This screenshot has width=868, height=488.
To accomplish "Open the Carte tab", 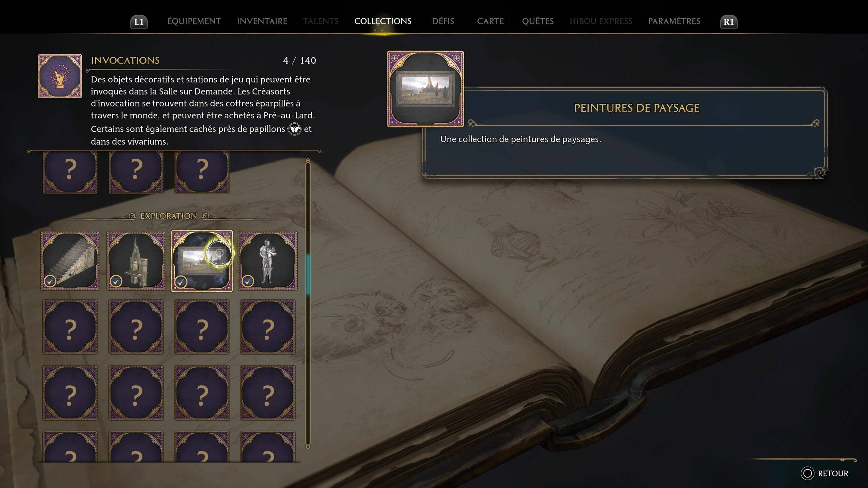I will [490, 21].
